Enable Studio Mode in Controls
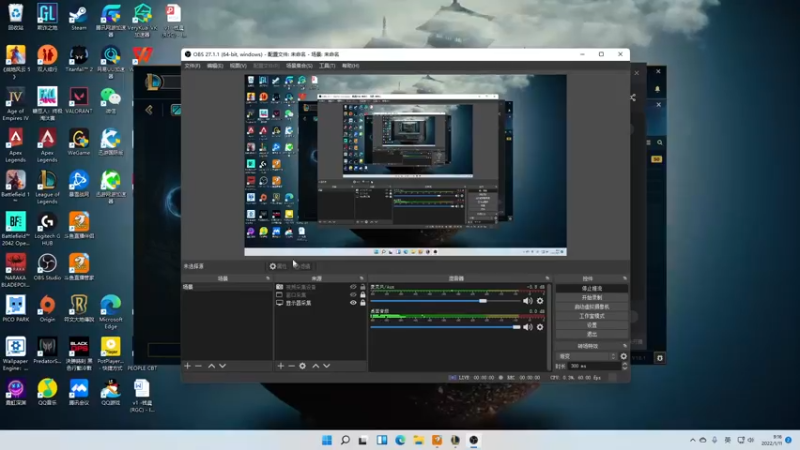This screenshot has width=800, height=450. point(591,316)
